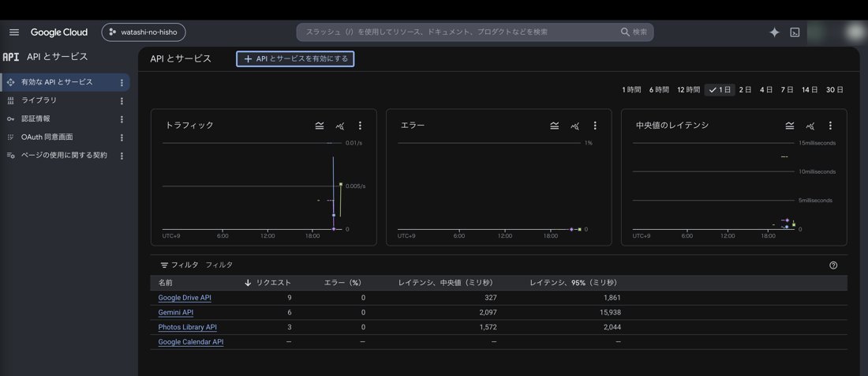Open the Gemini sparkle assistant icon

(x=774, y=32)
